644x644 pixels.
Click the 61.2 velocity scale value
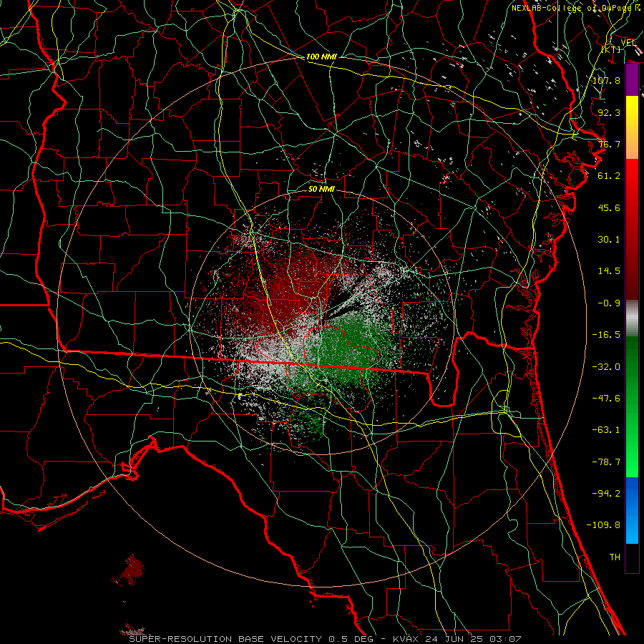(609, 176)
